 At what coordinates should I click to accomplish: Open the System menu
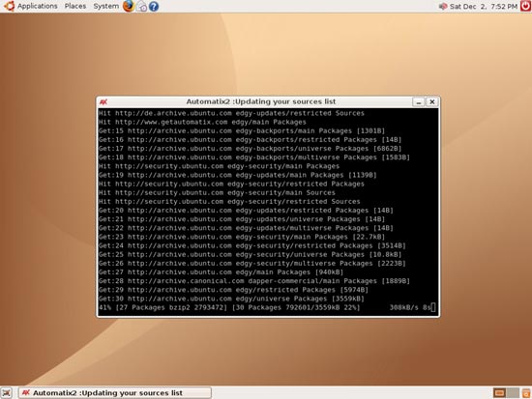[x=105, y=6]
